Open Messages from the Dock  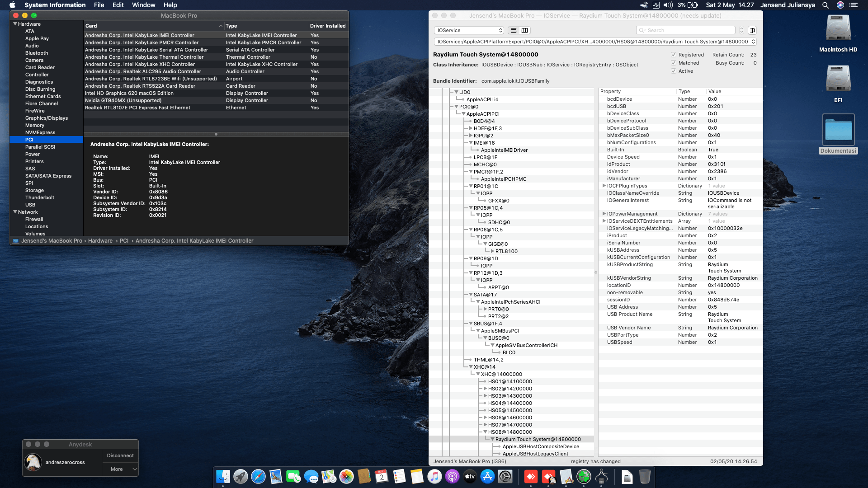point(311,477)
